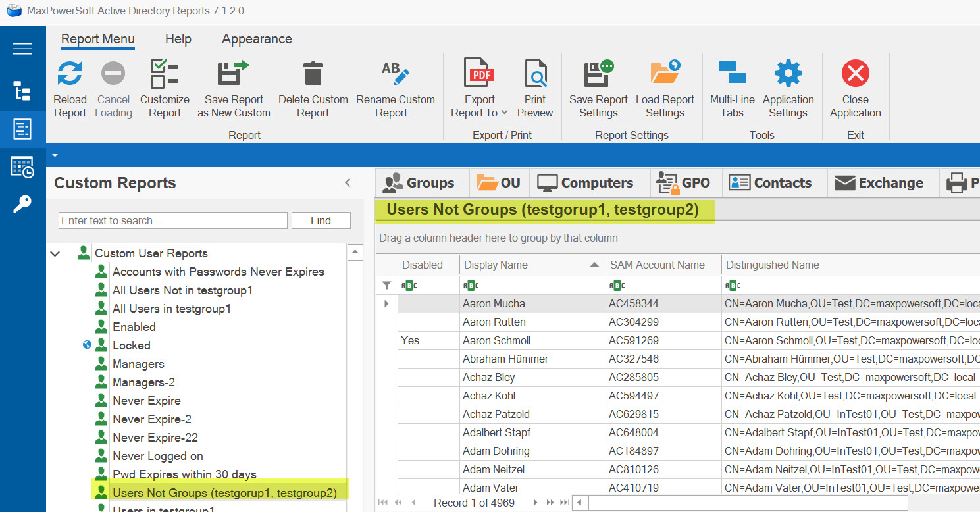
Task: Select the tree view sidebar icon
Action: [x=22, y=91]
